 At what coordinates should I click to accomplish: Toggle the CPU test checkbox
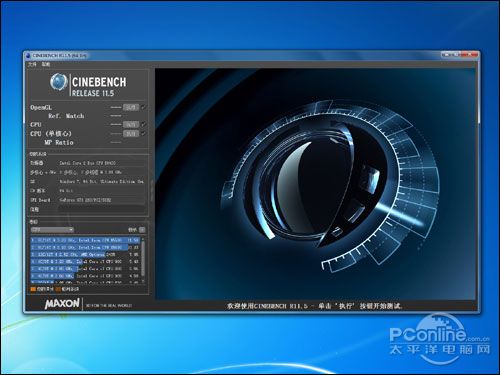click(x=143, y=124)
